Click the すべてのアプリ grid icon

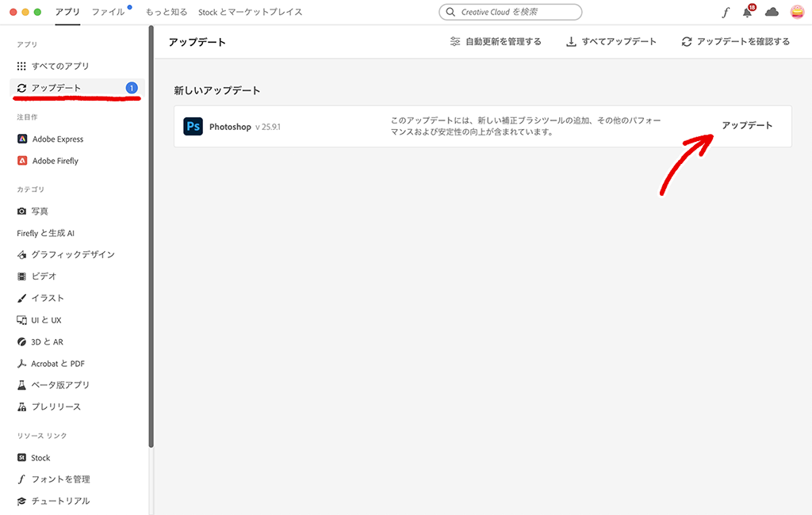[21, 66]
